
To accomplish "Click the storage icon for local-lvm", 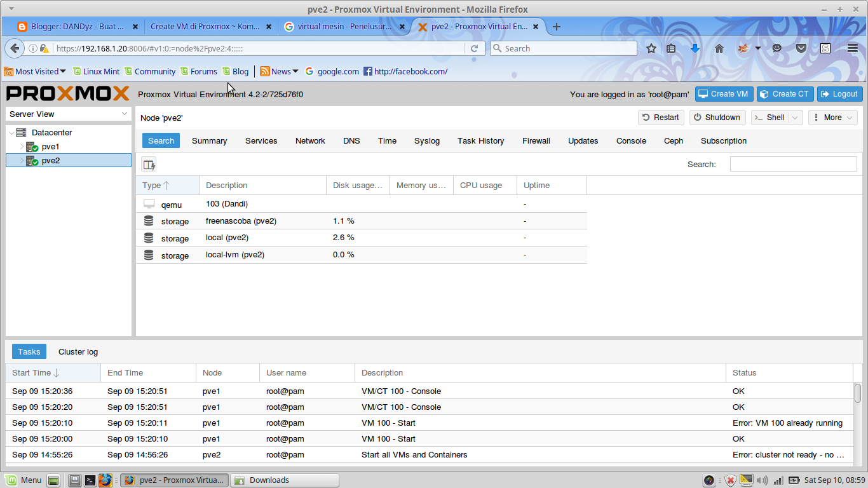I will [x=149, y=255].
